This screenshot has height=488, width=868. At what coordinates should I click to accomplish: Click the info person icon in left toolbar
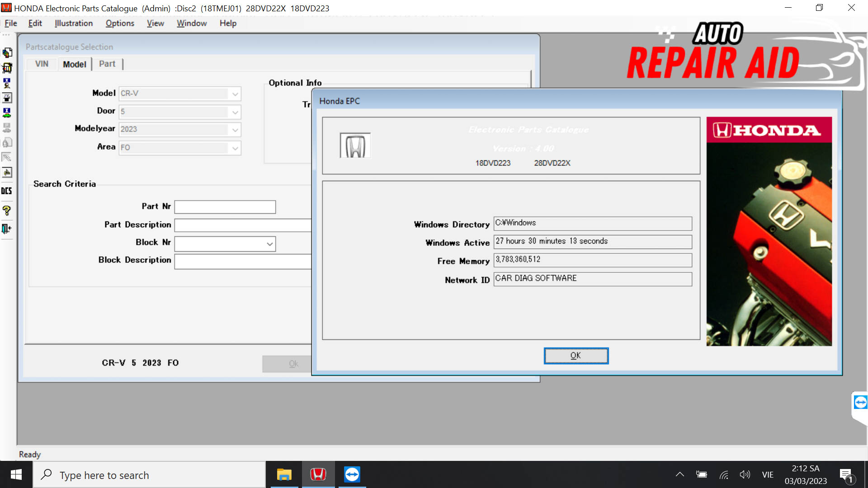click(x=7, y=83)
